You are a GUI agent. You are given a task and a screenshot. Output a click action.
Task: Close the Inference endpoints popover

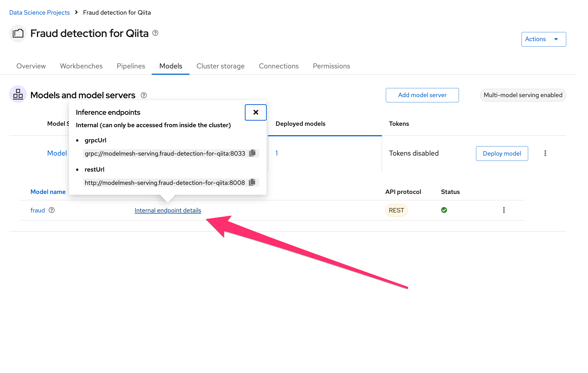point(256,112)
